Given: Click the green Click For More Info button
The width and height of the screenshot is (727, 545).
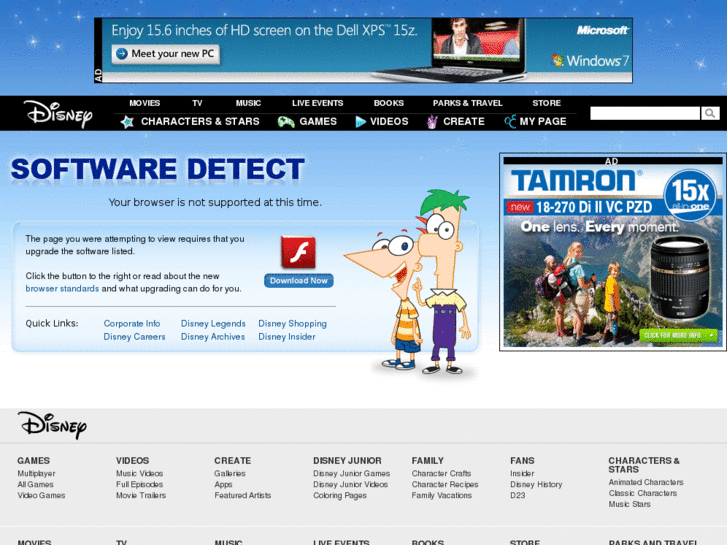Looking at the screenshot, I should pos(678,335).
